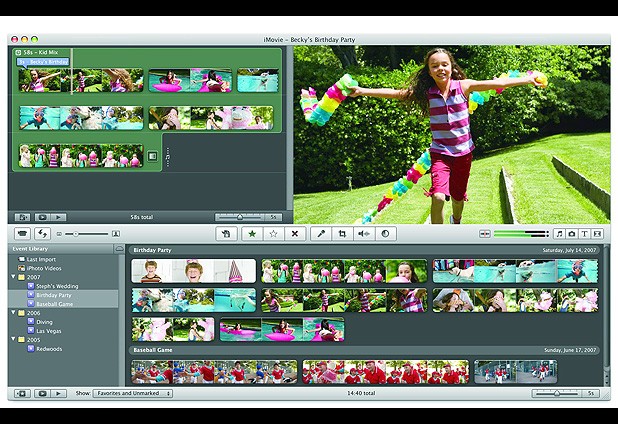Click the thumbnail size slider
This screenshot has width=618, height=424.
(x=86, y=234)
